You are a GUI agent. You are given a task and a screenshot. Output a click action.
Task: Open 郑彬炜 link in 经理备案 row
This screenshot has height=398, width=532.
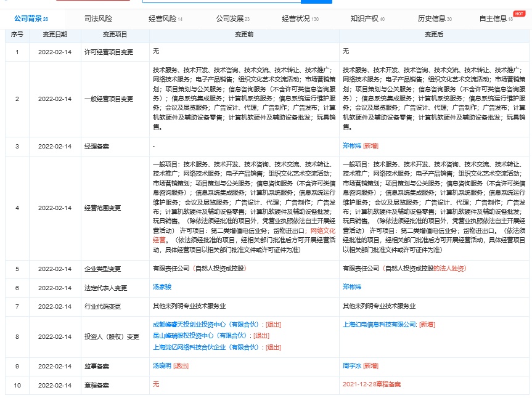click(352, 146)
